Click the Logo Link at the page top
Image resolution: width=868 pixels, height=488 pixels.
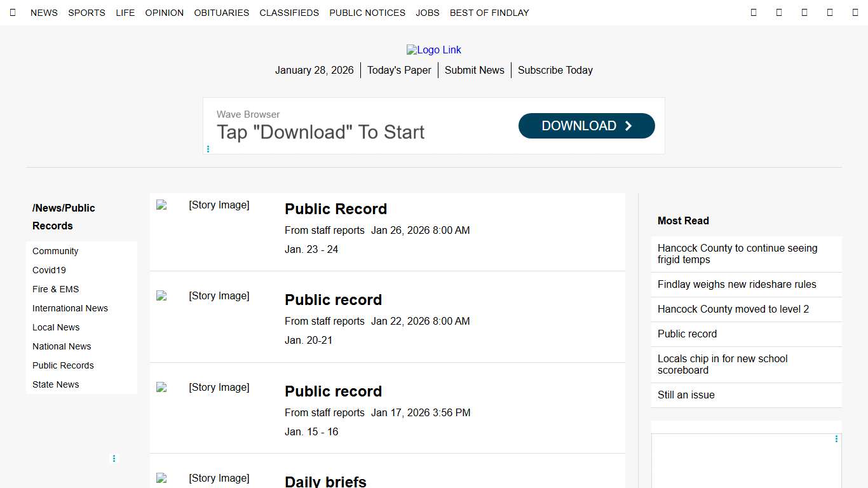coord(434,50)
